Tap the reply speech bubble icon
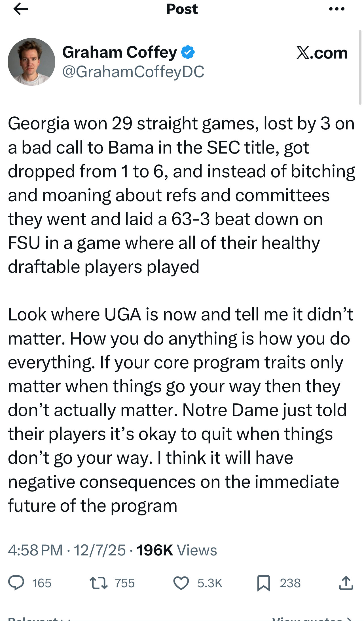This screenshot has height=621, width=364. (16, 583)
